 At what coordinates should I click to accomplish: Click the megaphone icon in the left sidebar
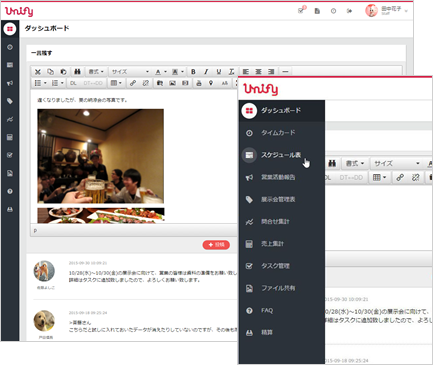pyautogui.click(x=10, y=83)
